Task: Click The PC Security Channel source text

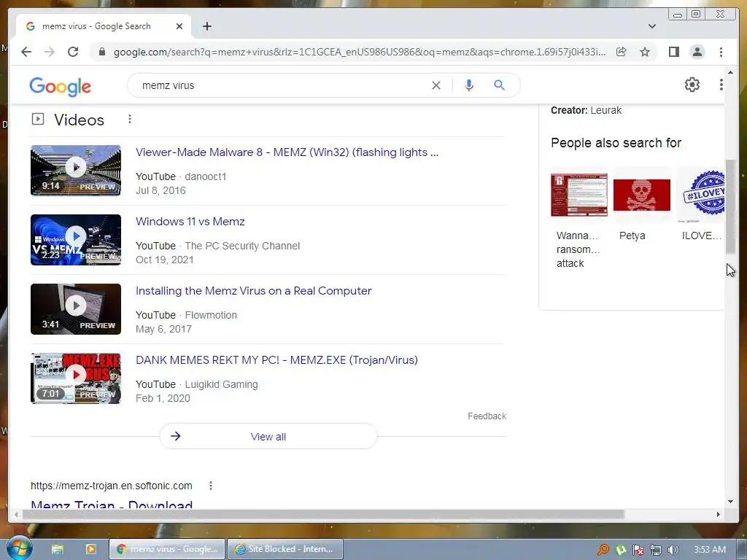Action: pyautogui.click(x=242, y=246)
